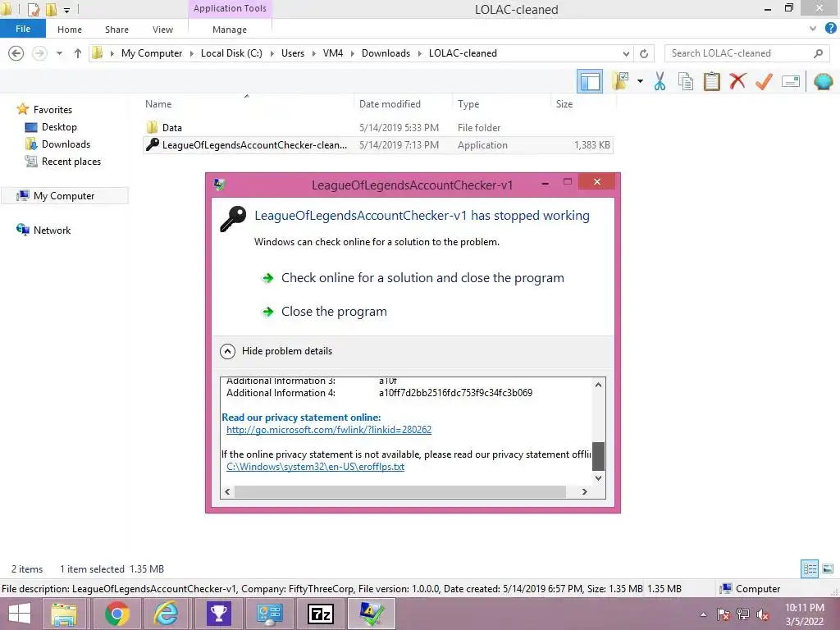The width and height of the screenshot is (840, 630).
Task: Select Favorites in the navigation pane
Action: [x=52, y=109]
